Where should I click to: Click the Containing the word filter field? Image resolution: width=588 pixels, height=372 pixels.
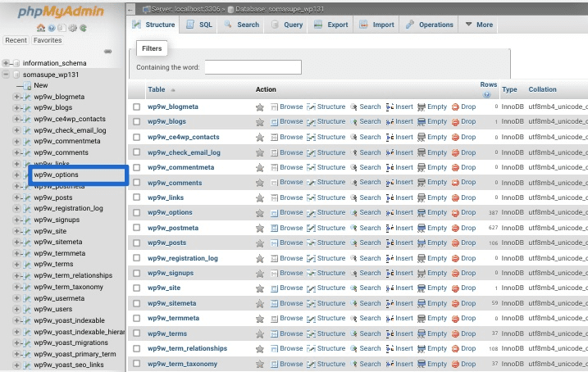[x=253, y=67]
